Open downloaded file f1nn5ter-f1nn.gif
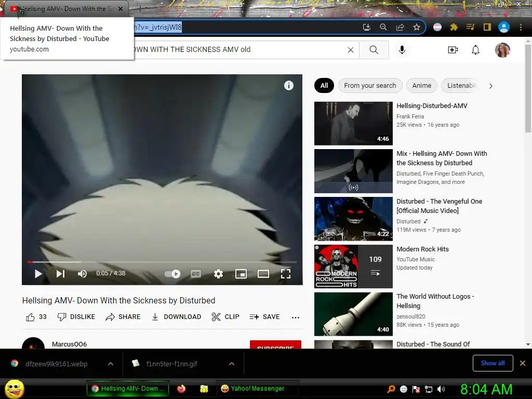The width and height of the screenshot is (532, 399). pos(171,364)
